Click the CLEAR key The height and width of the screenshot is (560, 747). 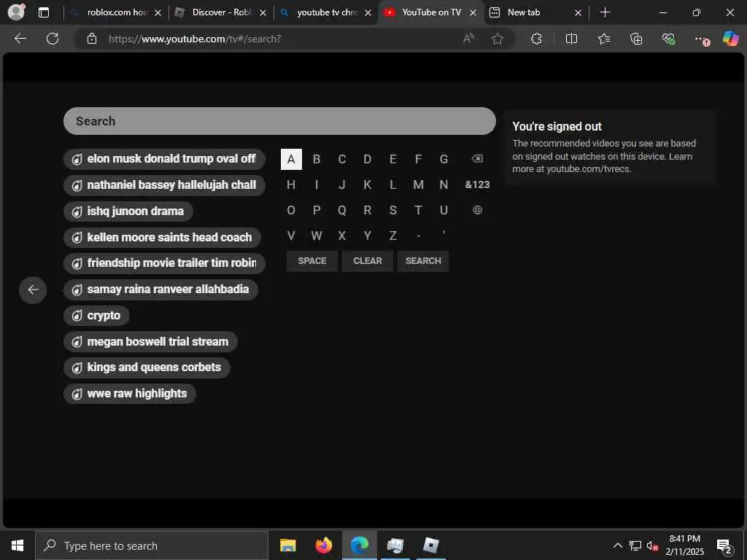pyautogui.click(x=368, y=261)
